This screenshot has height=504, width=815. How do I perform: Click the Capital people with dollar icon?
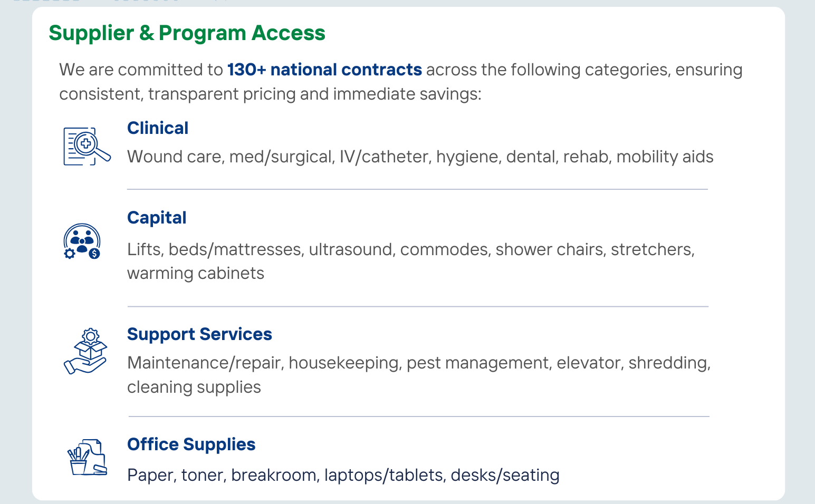(82, 241)
